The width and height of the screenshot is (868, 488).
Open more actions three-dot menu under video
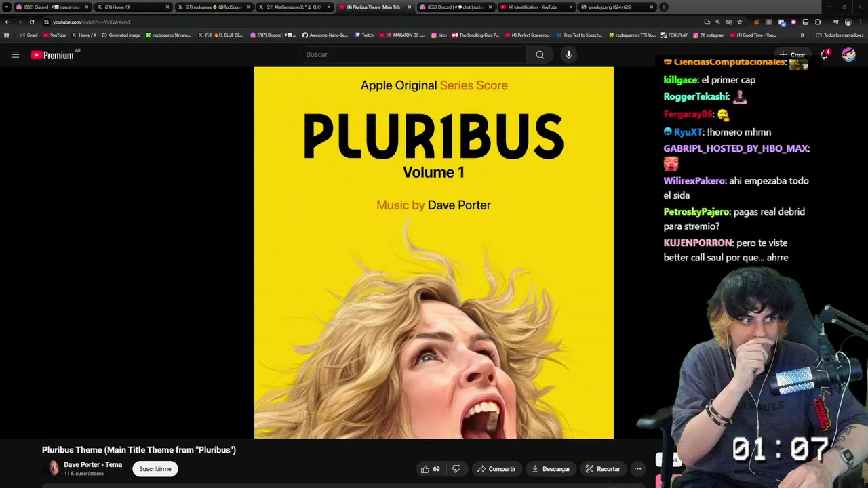click(x=637, y=469)
